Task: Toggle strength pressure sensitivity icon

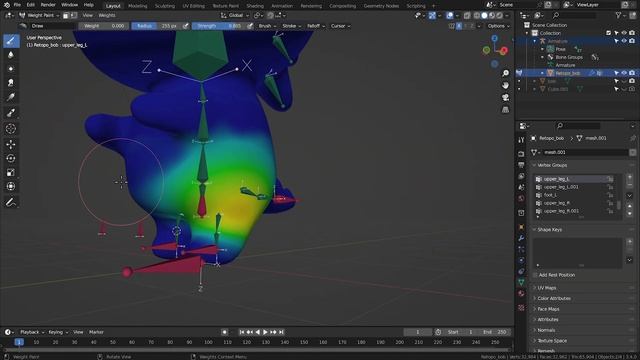Action: [250, 26]
